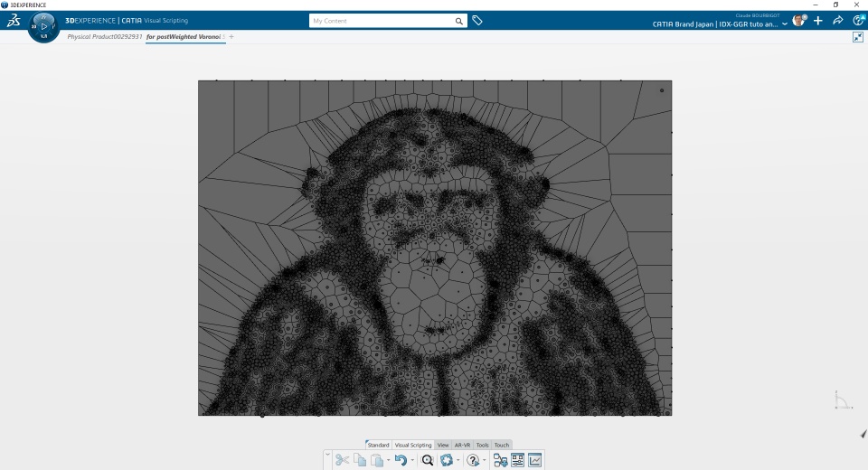Expand the CATIA Brand Japan credentials dropdown

click(x=785, y=24)
